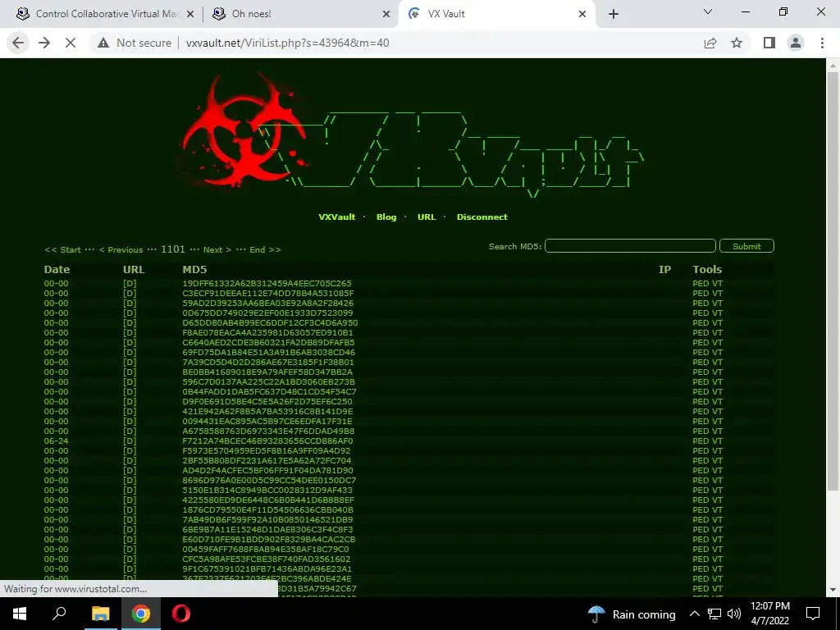
Task: Open MD5 BE0BB41689018E9A79AFEF58D347BB2A
Action: [x=267, y=372]
